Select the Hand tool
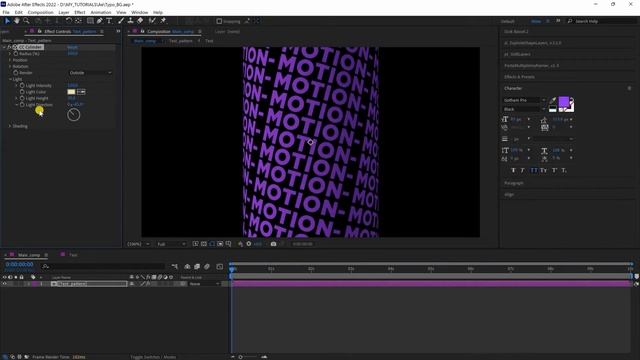 point(17,21)
